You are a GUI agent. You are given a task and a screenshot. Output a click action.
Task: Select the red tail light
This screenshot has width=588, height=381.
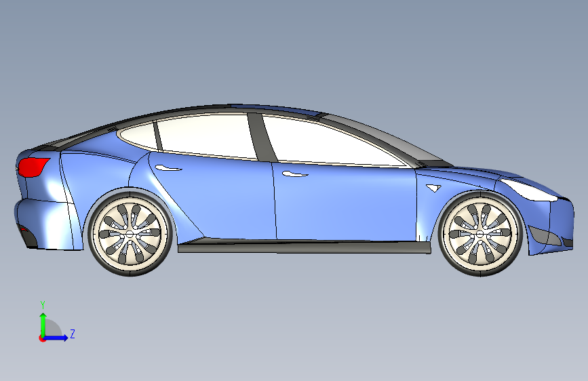point(33,167)
